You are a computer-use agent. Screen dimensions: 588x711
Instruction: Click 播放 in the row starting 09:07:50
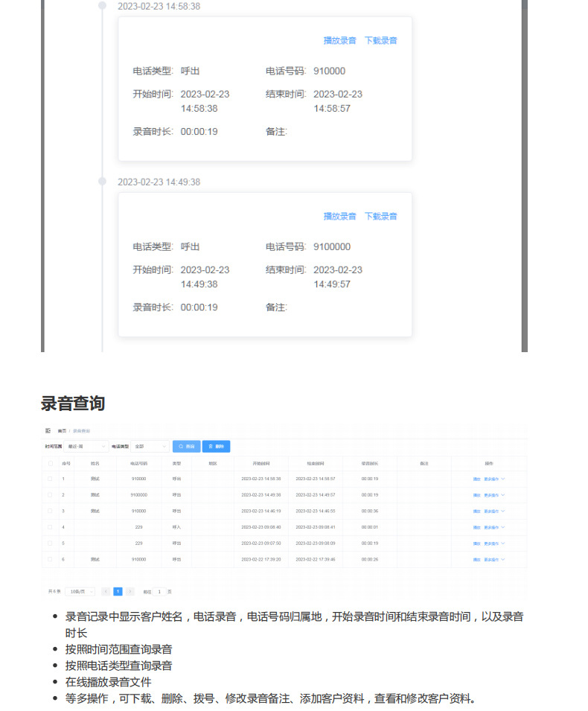click(476, 543)
